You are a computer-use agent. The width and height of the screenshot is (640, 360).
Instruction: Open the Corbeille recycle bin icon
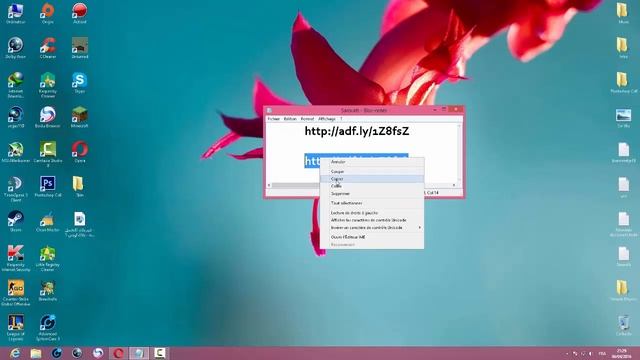pos(623,325)
